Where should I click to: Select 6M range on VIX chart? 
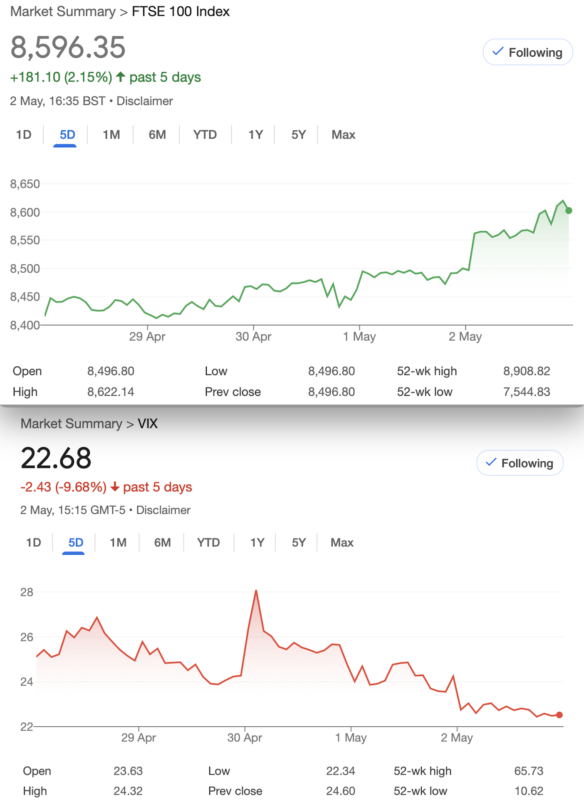pos(162,542)
